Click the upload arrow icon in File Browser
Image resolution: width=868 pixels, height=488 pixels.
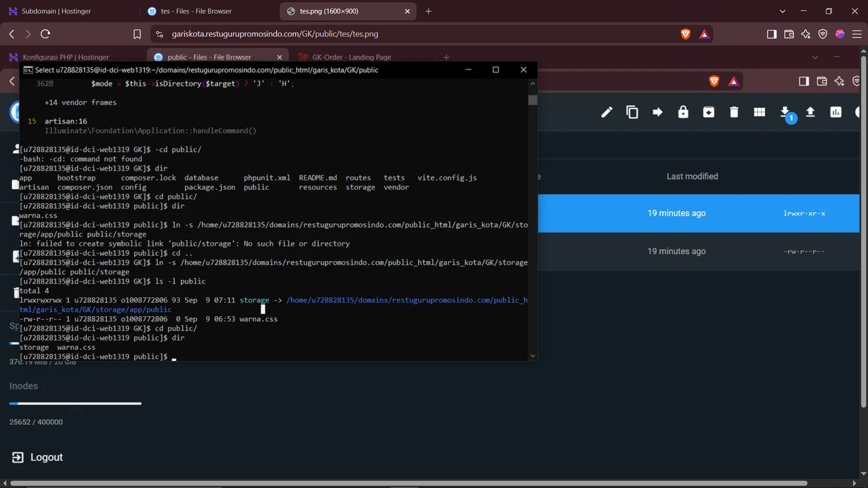coord(810,112)
